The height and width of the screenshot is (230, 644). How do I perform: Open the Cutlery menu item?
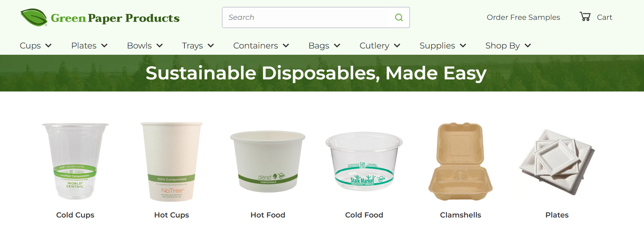click(x=380, y=46)
